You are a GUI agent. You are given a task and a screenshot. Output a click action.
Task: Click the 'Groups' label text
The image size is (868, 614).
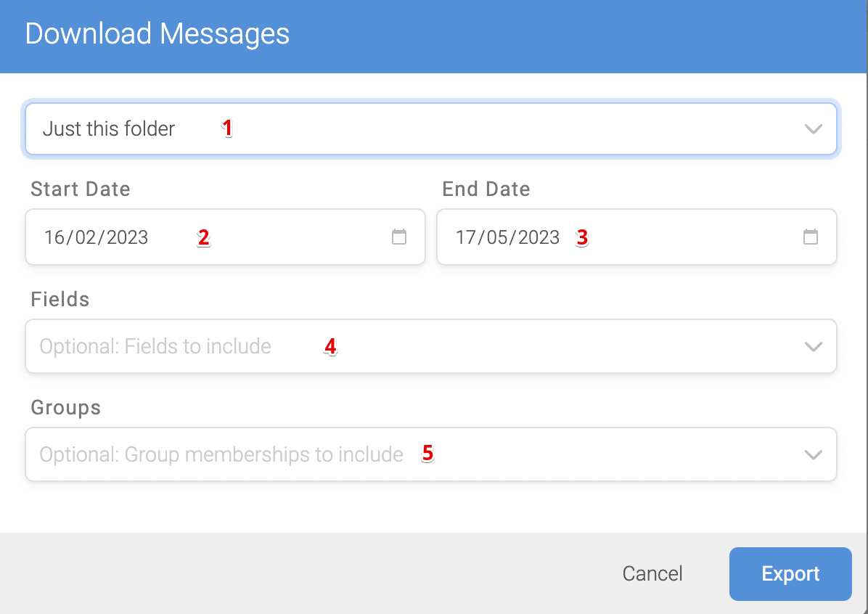[66, 408]
